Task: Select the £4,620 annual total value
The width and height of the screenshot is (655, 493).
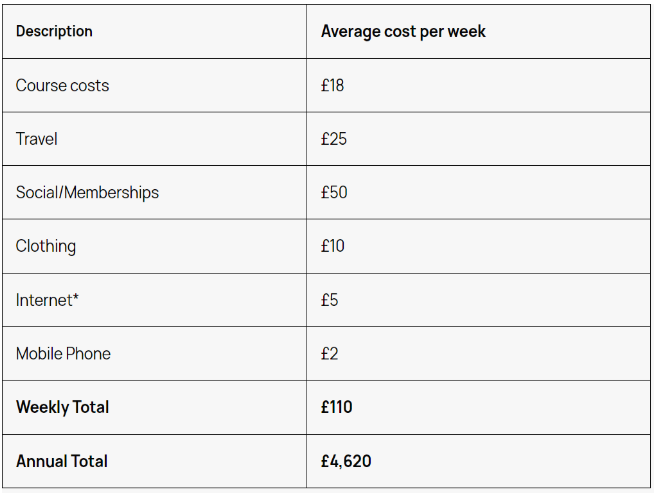Action: tap(346, 461)
